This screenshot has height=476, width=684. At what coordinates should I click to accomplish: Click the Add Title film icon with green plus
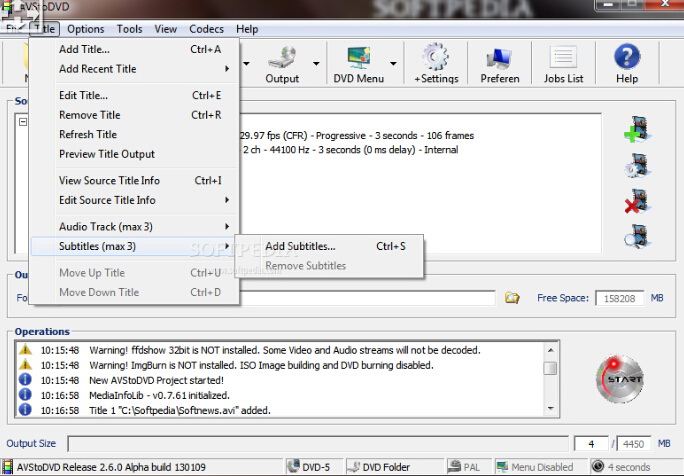click(x=637, y=129)
